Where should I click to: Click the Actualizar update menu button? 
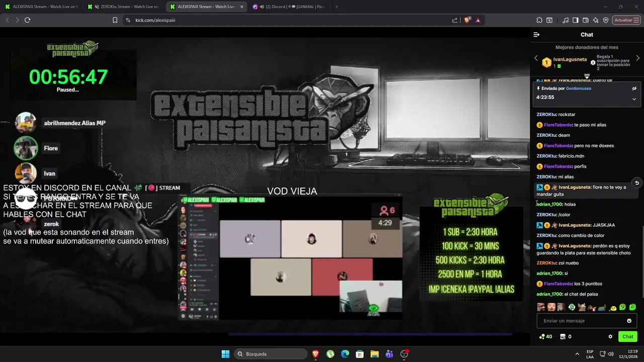(x=626, y=20)
